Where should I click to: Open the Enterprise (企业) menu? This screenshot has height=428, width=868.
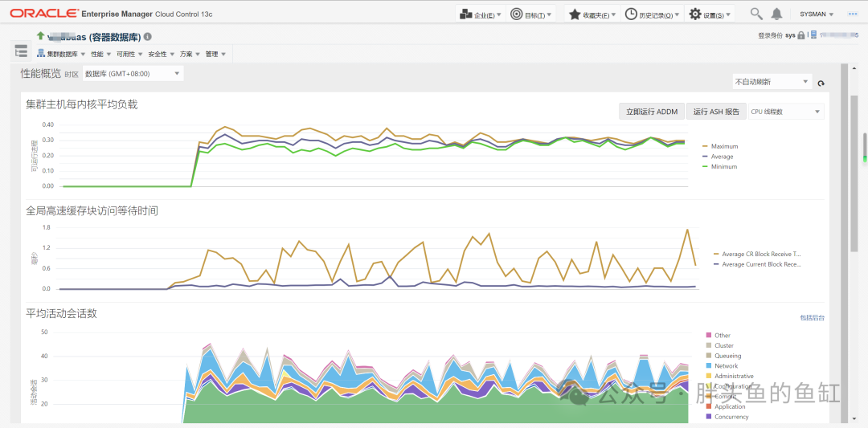[x=481, y=14]
